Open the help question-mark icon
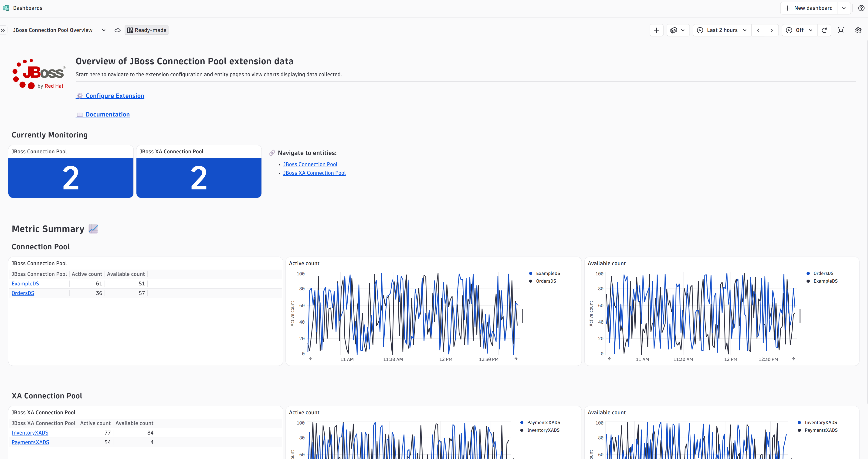868x459 pixels. (x=861, y=8)
